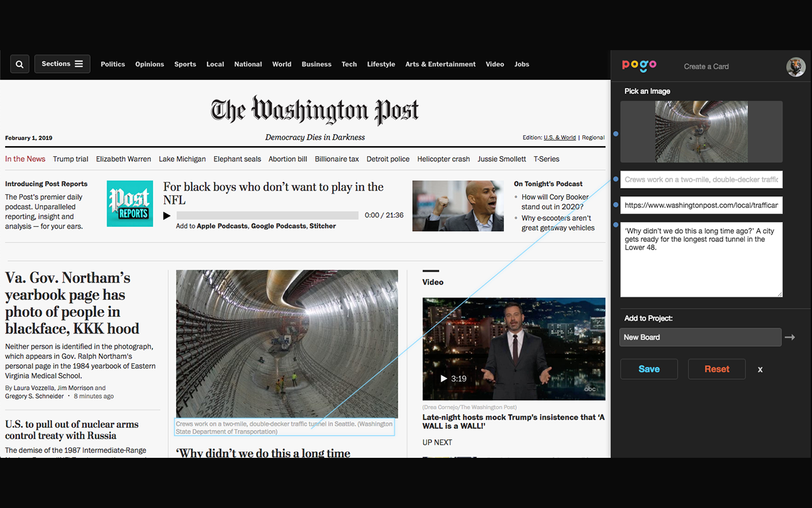The width and height of the screenshot is (812, 508).
Task: Open the Google Podcasts link
Action: pos(278,226)
